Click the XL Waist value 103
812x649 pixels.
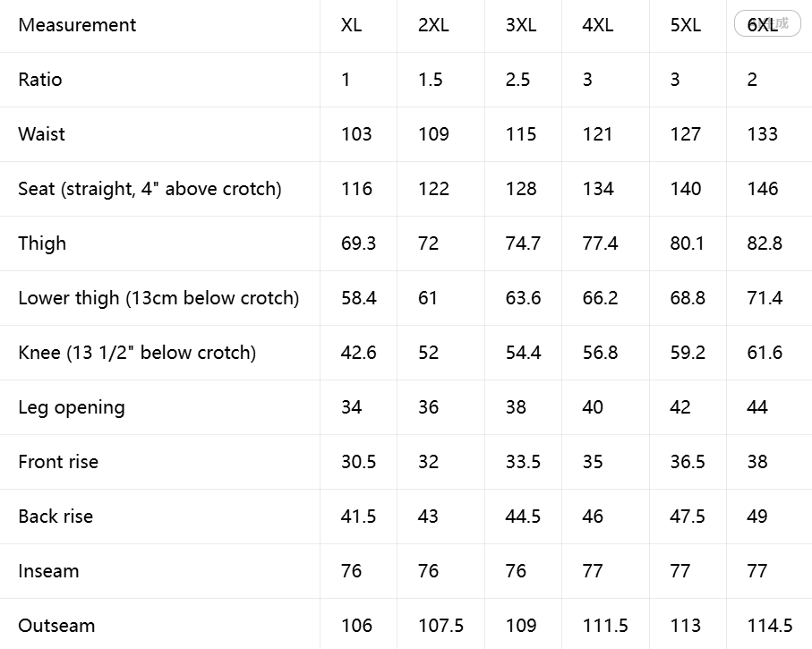[356, 134]
